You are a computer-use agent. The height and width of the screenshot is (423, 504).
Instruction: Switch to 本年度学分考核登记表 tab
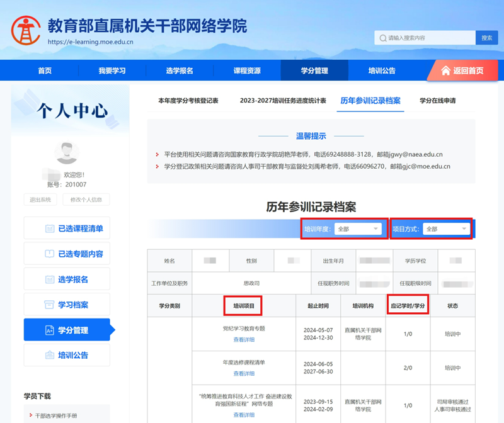tap(188, 101)
